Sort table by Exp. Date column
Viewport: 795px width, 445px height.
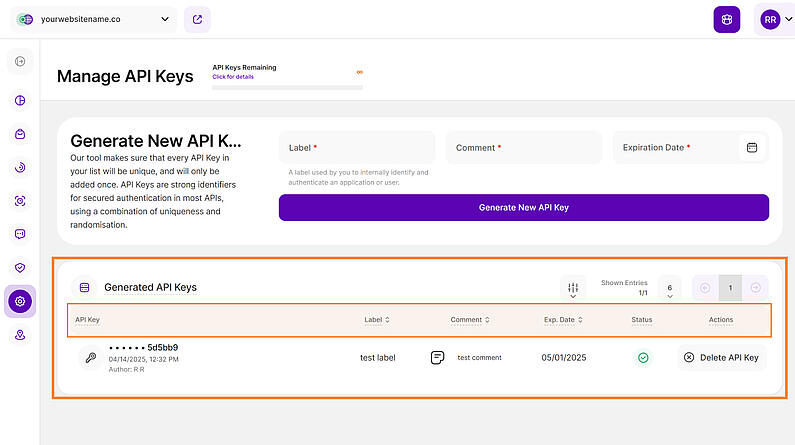(563, 320)
